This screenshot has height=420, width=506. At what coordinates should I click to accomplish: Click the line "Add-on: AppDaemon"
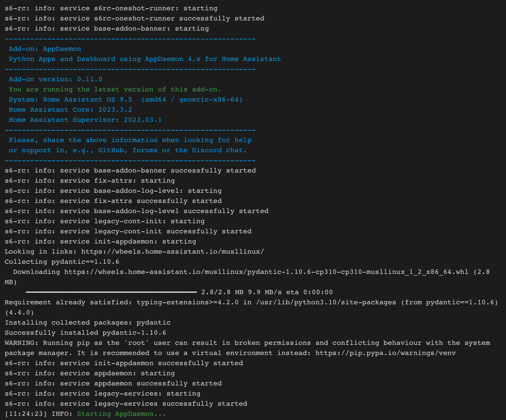click(x=45, y=49)
